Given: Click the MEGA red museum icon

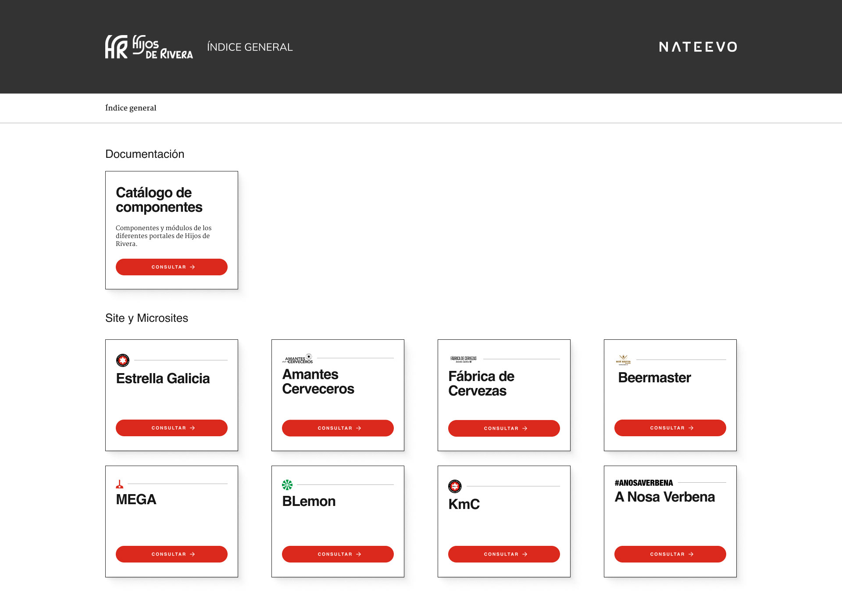Looking at the screenshot, I should (119, 484).
